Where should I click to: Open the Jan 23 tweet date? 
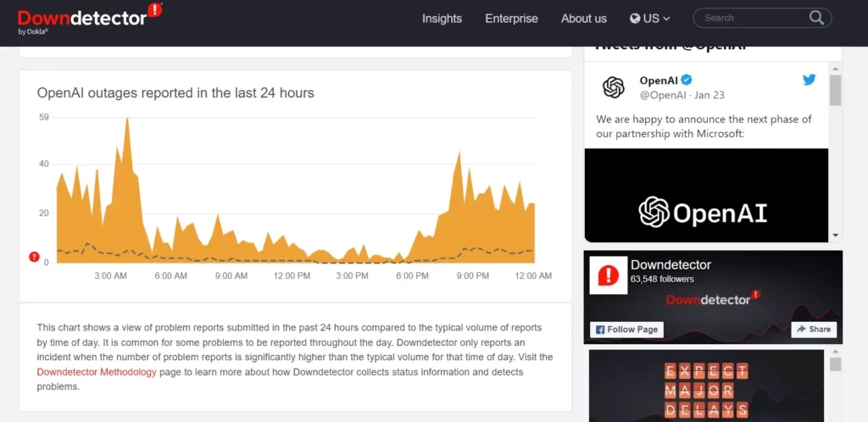click(709, 95)
